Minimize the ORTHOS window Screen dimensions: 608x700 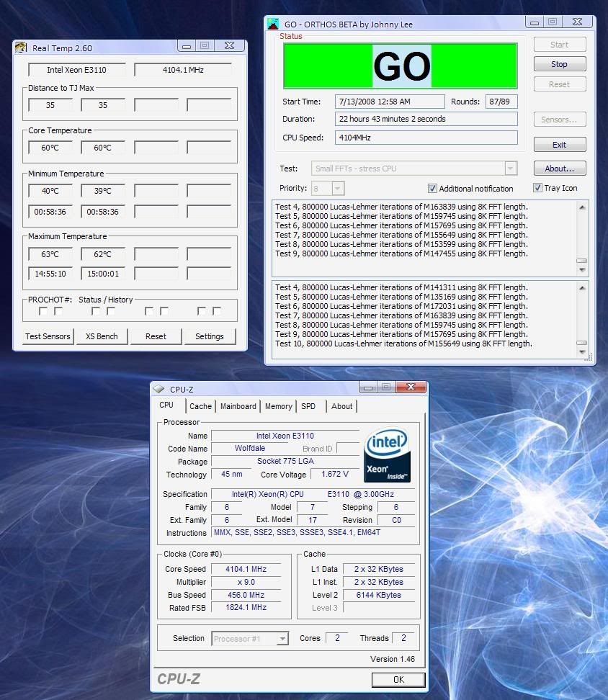535,22
